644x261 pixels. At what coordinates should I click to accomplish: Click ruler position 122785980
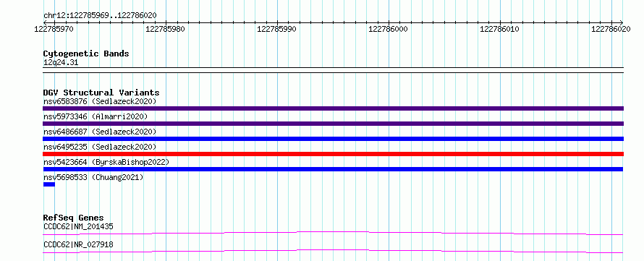[x=165, y=29]
